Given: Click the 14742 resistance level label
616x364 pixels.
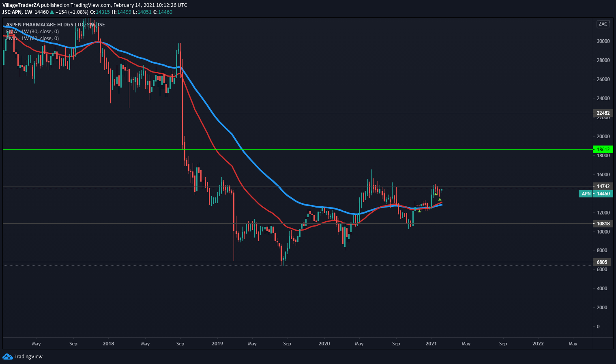Looking at the screenshot, I should (x=603, y=186).
